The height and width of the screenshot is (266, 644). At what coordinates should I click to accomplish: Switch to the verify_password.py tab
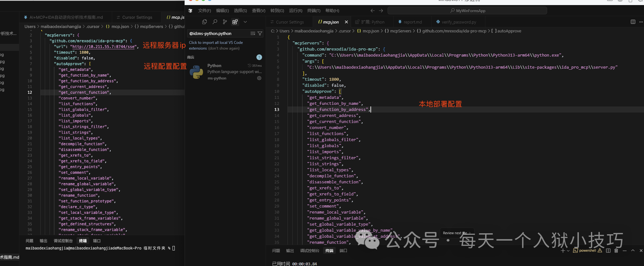tap(458, 22)
